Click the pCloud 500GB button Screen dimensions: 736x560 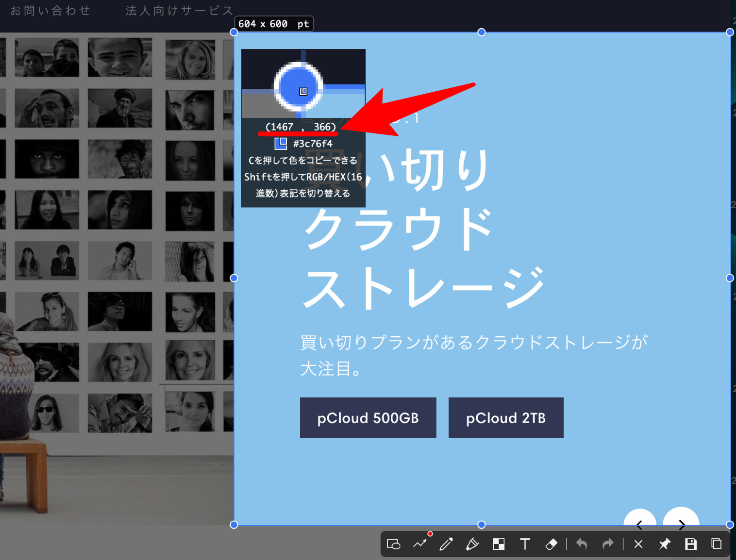368,418
